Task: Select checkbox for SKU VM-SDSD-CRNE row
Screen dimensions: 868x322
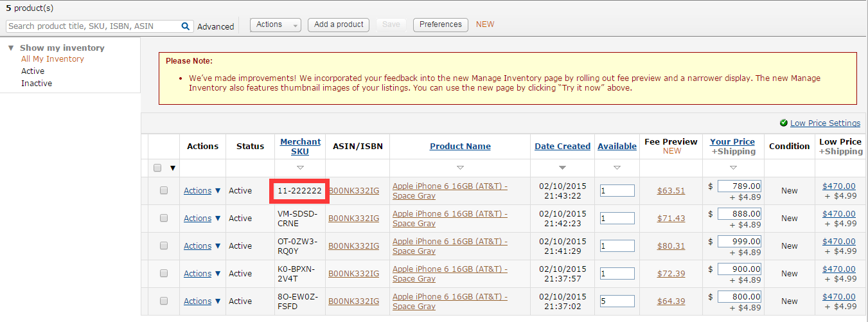Action: pyautogui.click(x=164, y=218)
